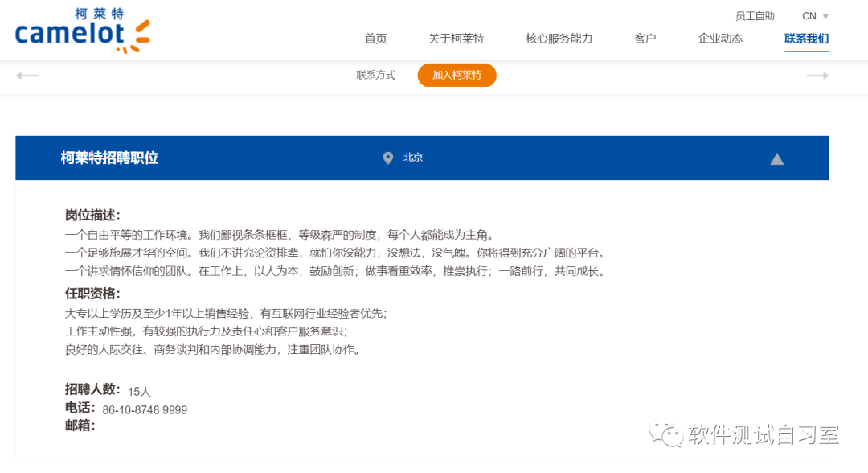This screenshot has width=868, height=473.
Task: Collapse the job panel using the triangle
Action: click(x=777, y=158)
